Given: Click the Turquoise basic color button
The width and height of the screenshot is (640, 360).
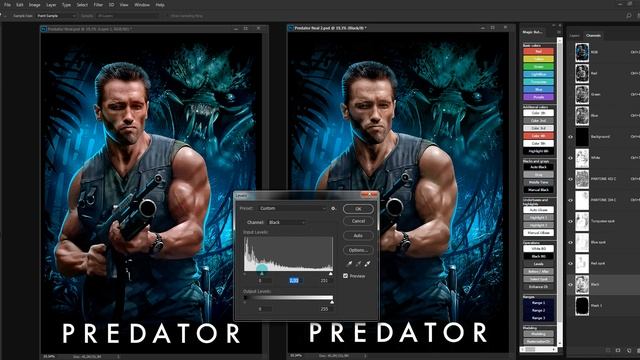Looking at the screenshot, I should 538,82.
